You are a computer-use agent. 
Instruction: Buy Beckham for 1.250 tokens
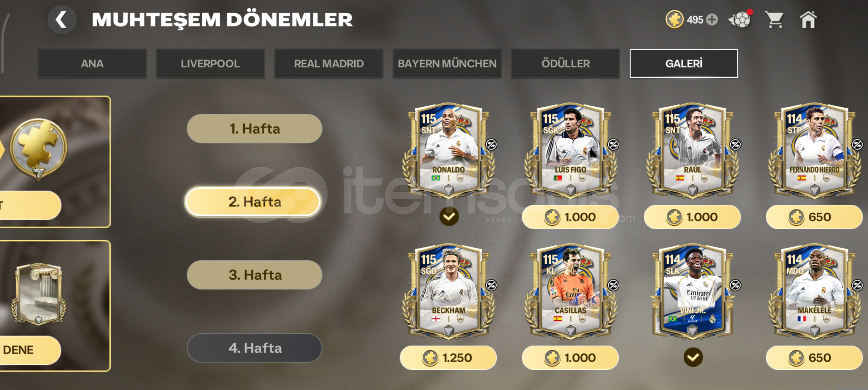click(448, 358)
